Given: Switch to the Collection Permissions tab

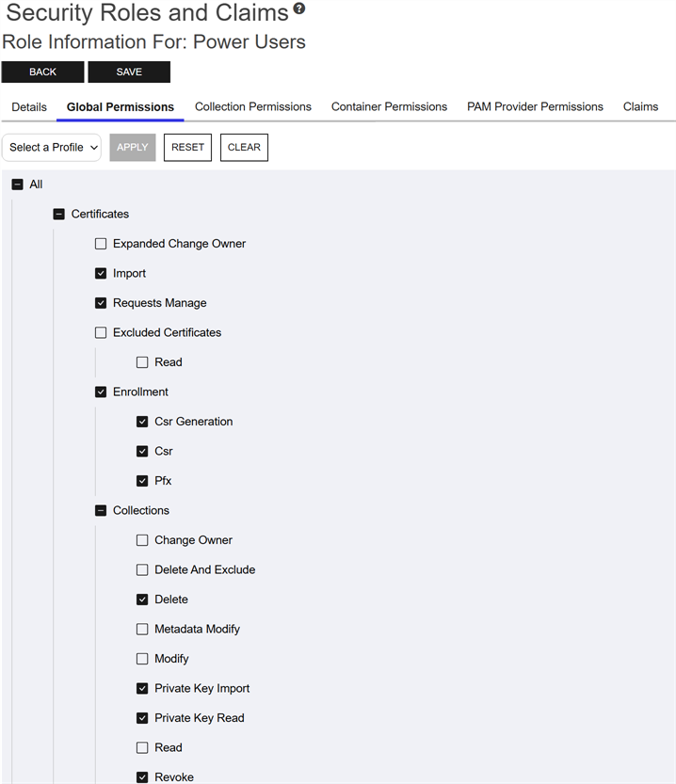Looking at the screenshot, I should pyautogui.click(x=252, y=107).
